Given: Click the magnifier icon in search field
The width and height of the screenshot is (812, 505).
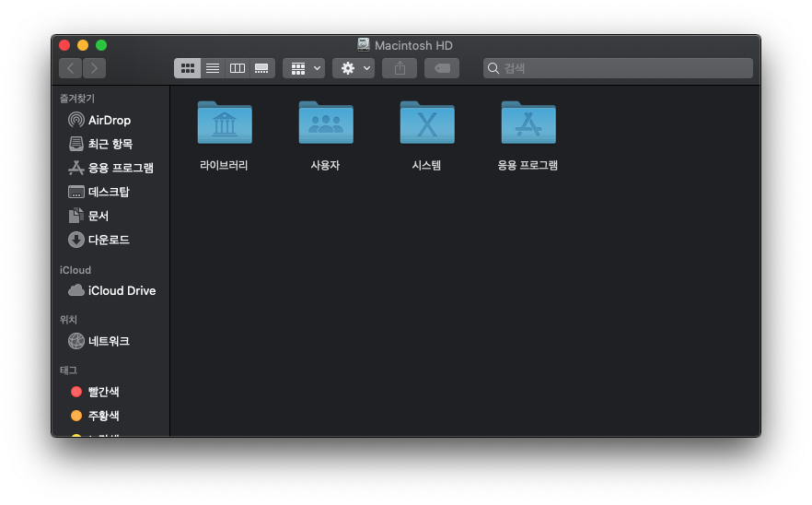Looking at the screenshot, I should pyautogui.click(x=493, y=68).
